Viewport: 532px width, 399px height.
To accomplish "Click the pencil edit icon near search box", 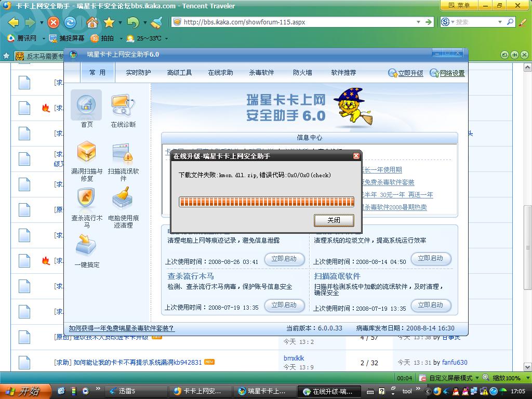I will (523, 22).
